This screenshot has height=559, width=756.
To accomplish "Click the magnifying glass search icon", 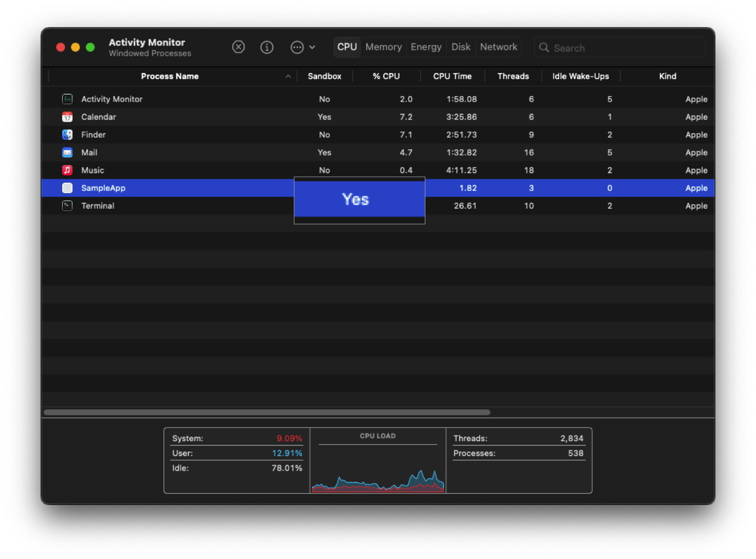I will (x=544, y=48).
